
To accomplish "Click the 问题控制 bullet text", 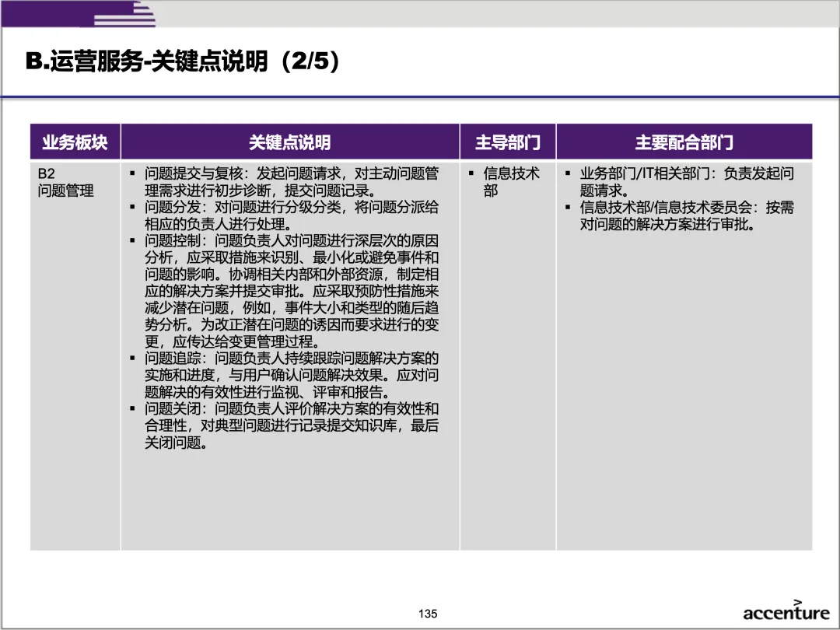I will click(x=292, y=291).
